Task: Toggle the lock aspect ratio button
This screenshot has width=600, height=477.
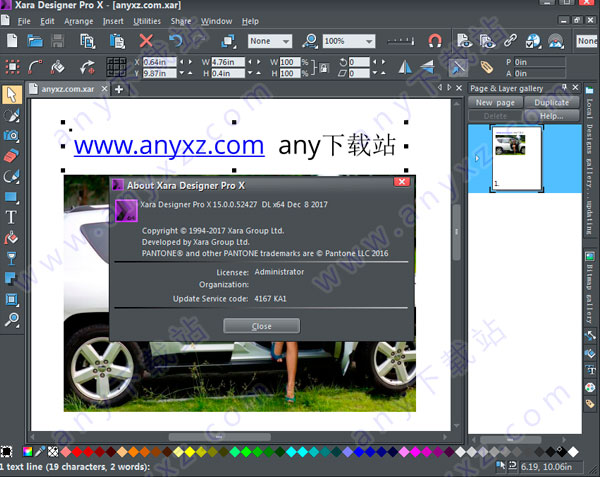Action: 324,68
